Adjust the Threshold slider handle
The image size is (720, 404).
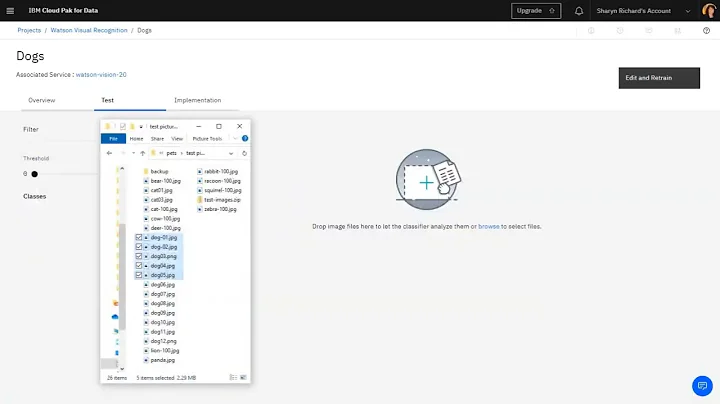tap(34, 174)
